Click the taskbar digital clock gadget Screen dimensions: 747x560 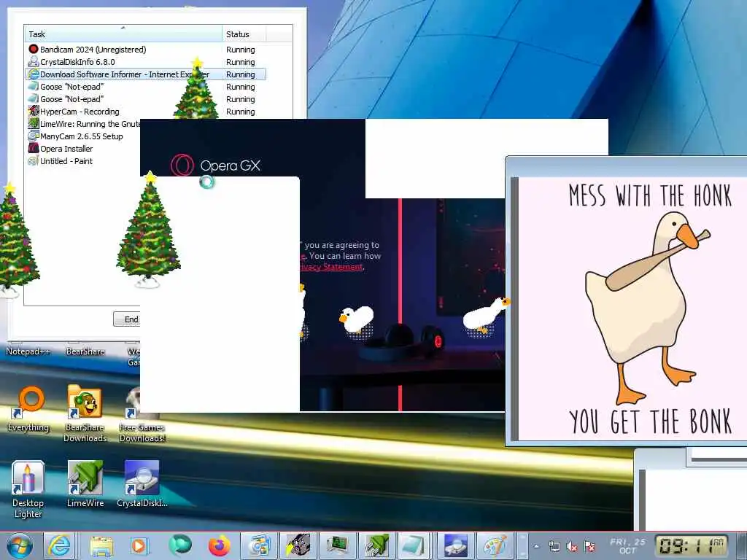[692, 545]
